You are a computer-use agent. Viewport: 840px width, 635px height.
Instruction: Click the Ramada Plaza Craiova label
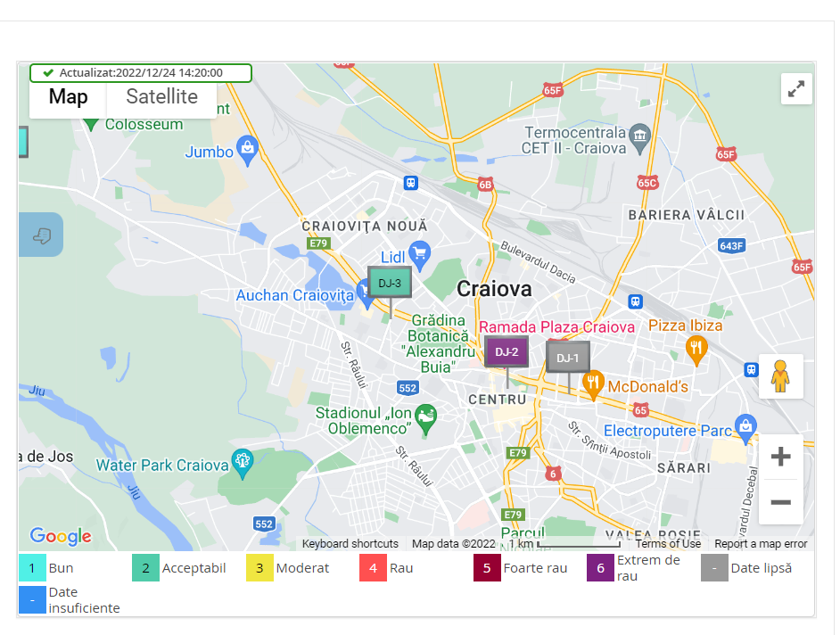(556, 327)
